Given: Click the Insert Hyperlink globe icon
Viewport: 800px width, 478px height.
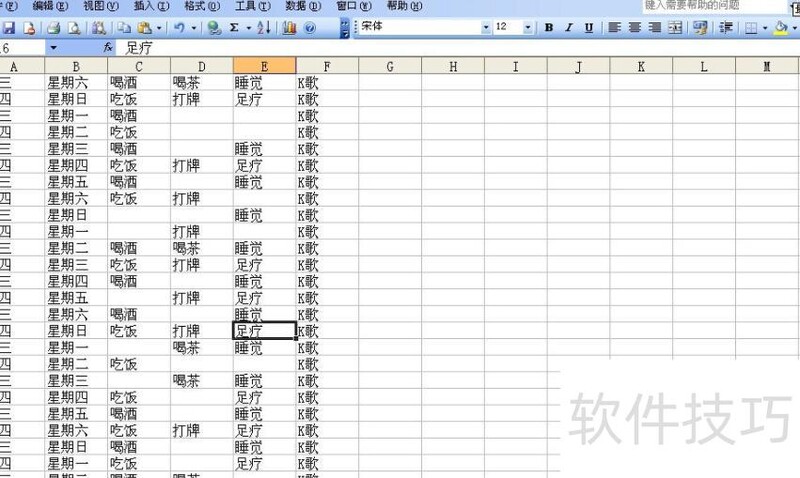Looking at the screenshot, I should 214,28.
